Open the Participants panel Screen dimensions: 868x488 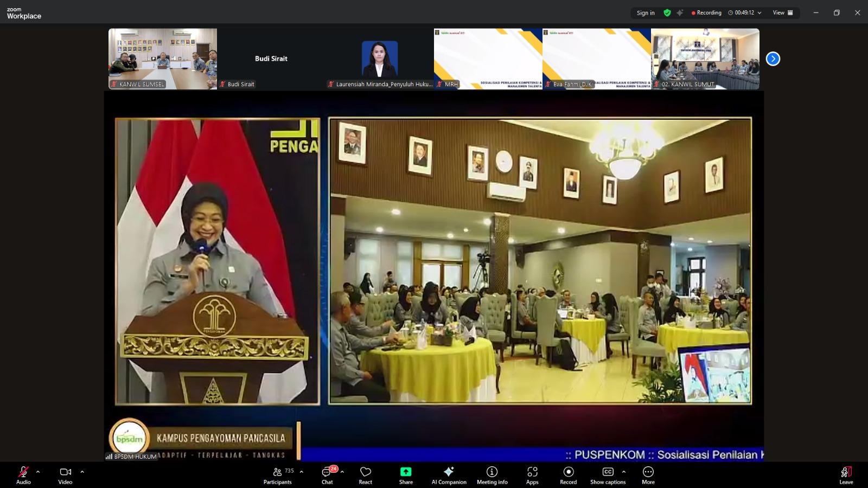(x=278, y=475)
